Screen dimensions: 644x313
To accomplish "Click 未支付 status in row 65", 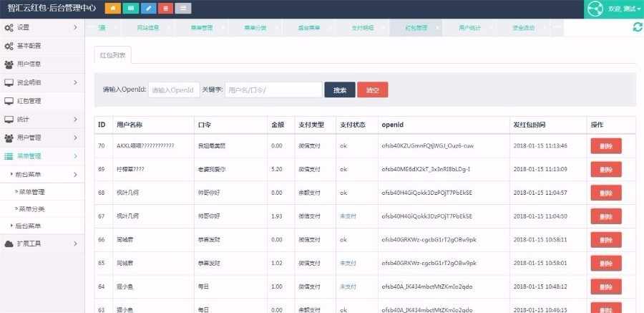I will click(348, 264).
